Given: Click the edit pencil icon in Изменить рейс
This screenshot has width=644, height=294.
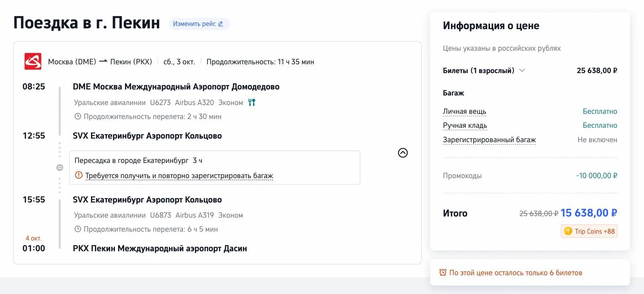Looking at the screenshot, I should coord(221,24).
